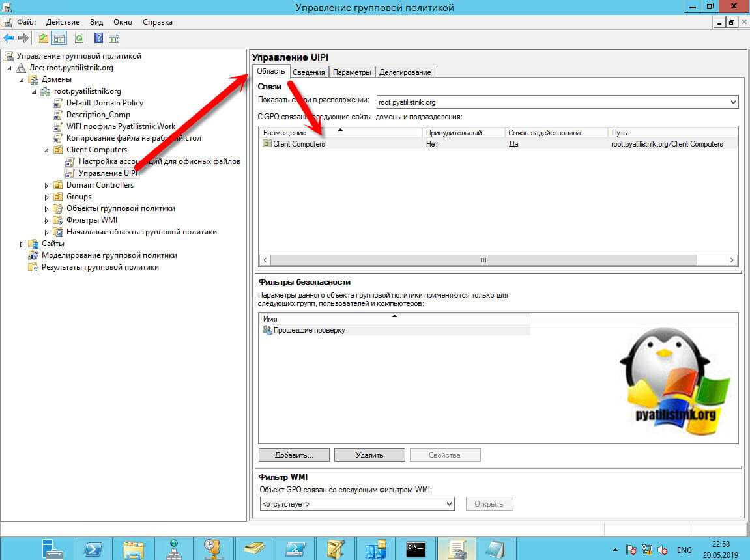Expand the Сайты tree node

[x=22, y=244]
